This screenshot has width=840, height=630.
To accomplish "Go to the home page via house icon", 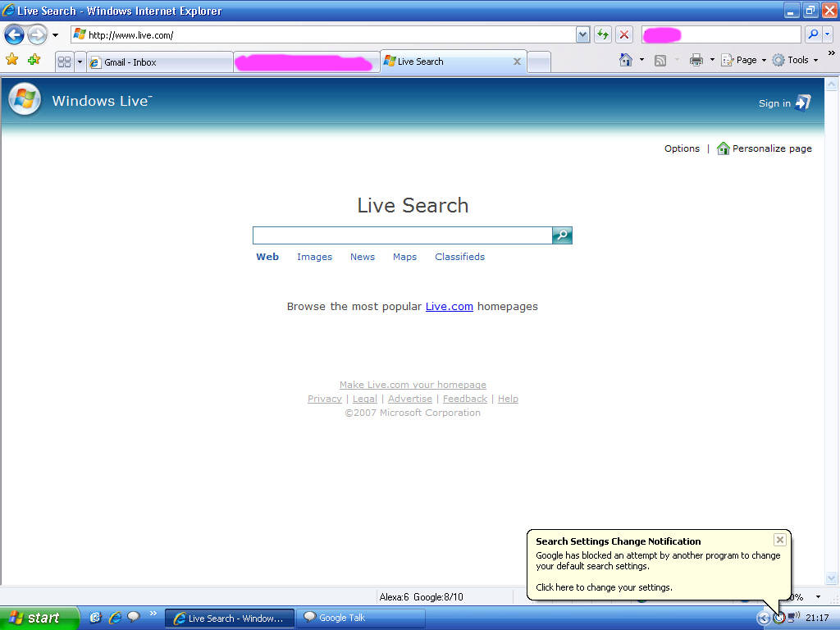I will (626, 60).
